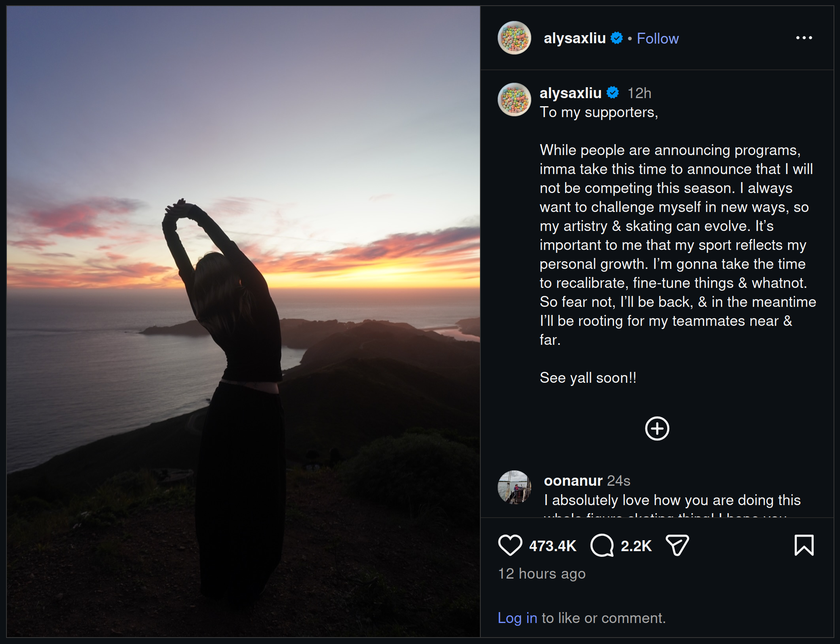The image size is (840, 644).
Task: Click the alysaxliu username in the caption
Action: coord(570,93)
